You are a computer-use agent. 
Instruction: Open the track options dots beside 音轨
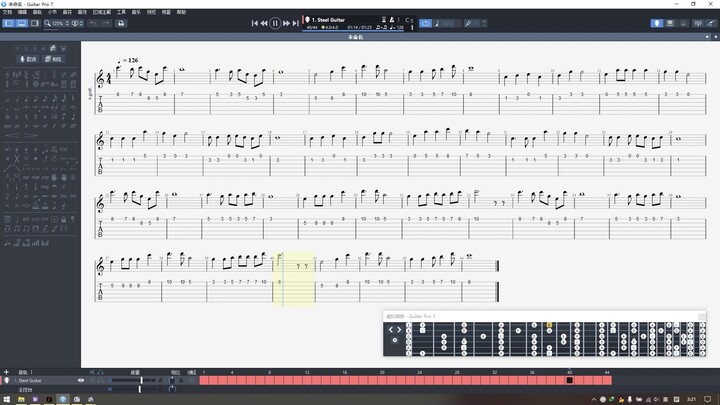tap(31, 372)
